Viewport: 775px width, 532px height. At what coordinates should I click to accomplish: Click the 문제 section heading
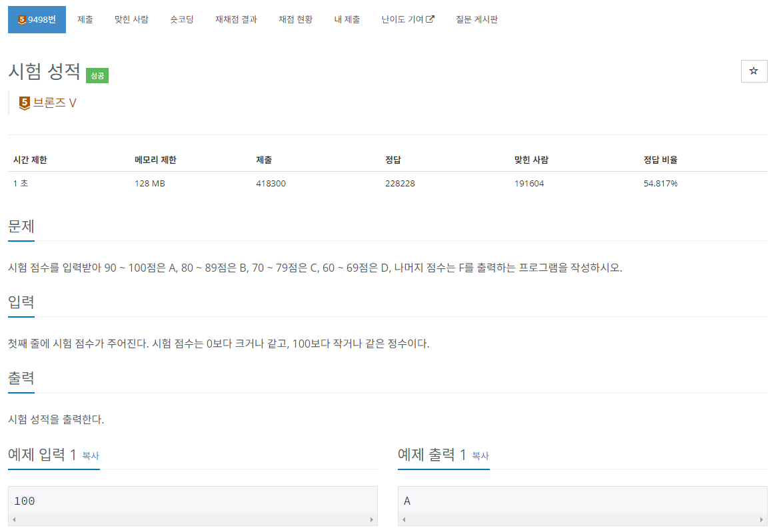pyautogui.click(x=21, y=226)
